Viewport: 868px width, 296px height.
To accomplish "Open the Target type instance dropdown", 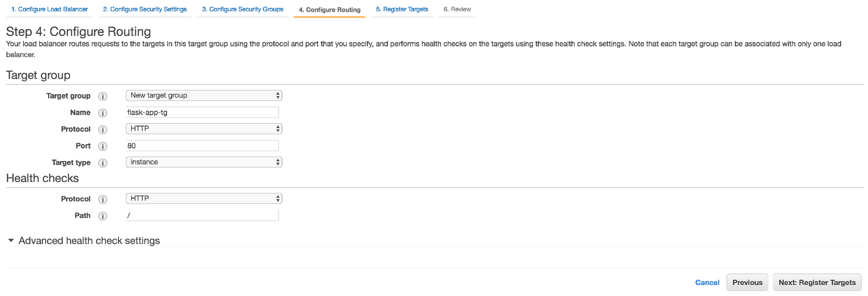I will point(204,162).
